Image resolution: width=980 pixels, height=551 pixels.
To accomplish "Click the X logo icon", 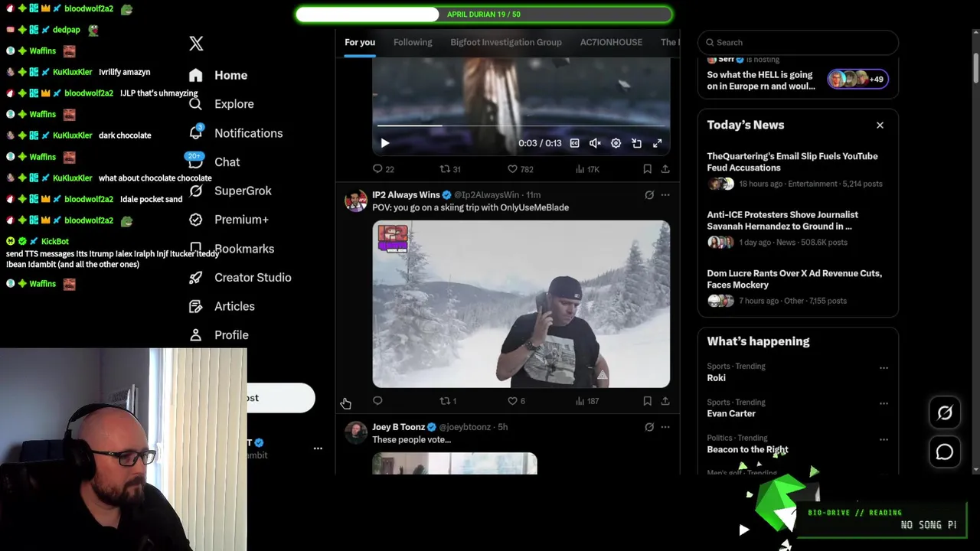I will [x=196, y=44].
